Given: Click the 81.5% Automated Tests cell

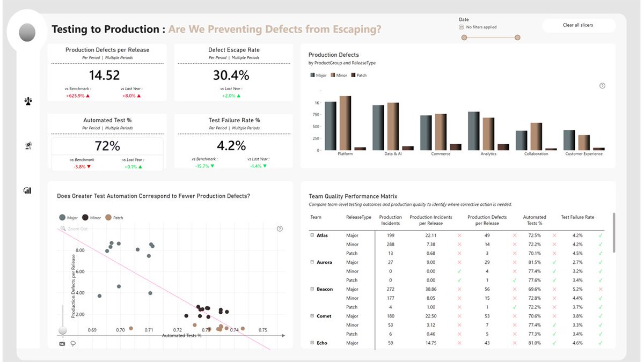Looking at the screenshot, I should tap(534, 262).
